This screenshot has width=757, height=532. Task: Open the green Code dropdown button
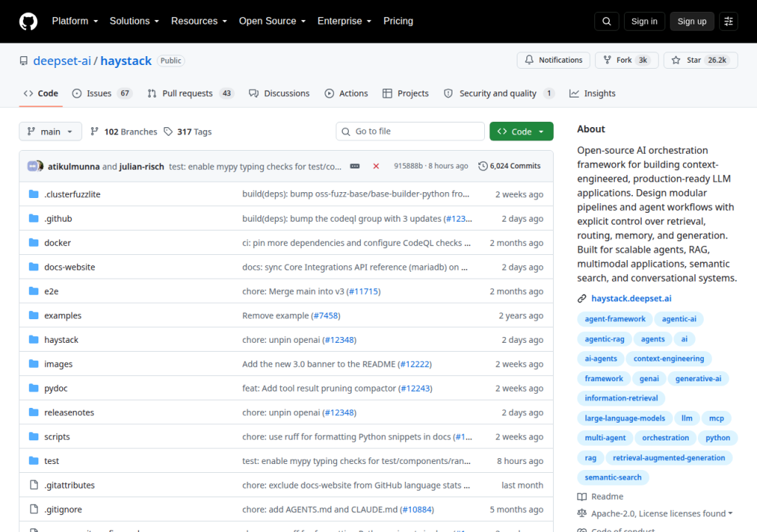pyautogui.click(x=521, y=132)
